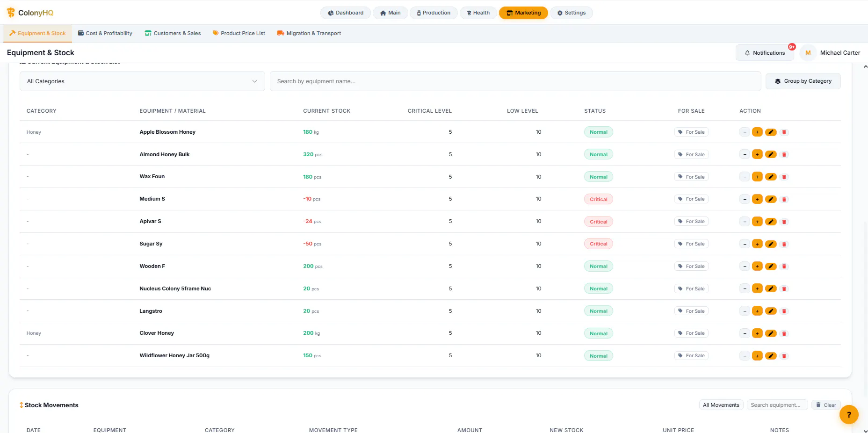
Task: Decrease stock for Almond Honey Bulk
Action: point(745,155)
